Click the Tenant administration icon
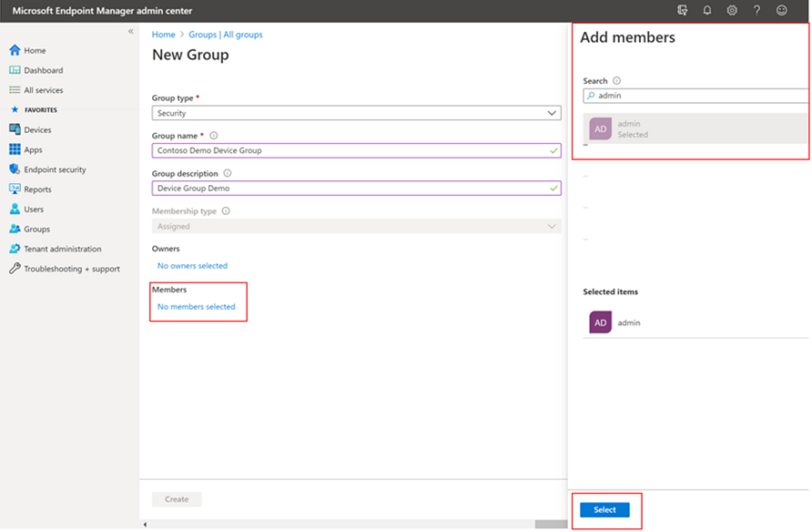The height and width of the screenshot is (532, 812). tap(15, 249)
